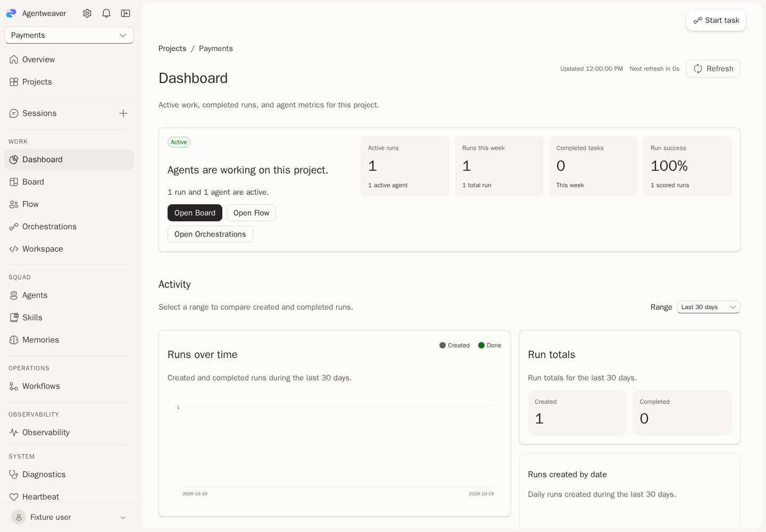Click the Payments breadcrumb
This screenshot has width=766, height=532.
pyautogui.click(x=216, y=48)
